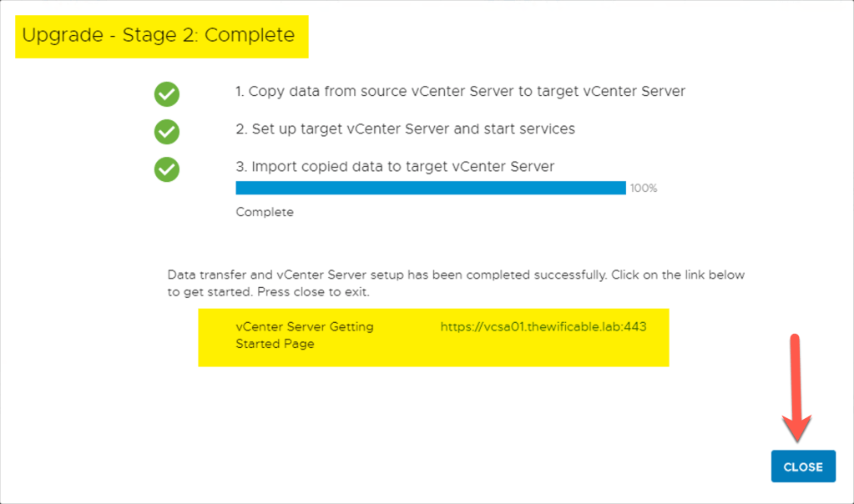Click the "Complete" status text under progress bar

click(265, 212)
